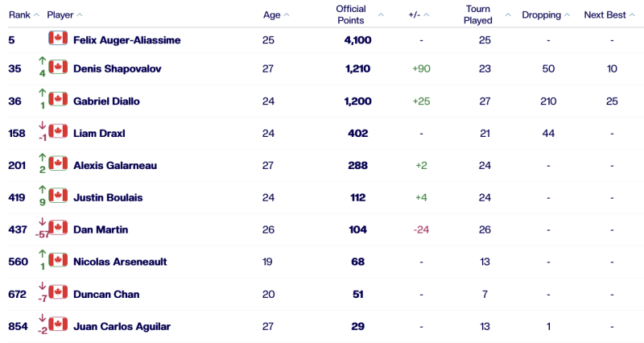644x343 pixels.
Task: Open Felix Auger-Aliassime's player profile
Action: [126, 39]
